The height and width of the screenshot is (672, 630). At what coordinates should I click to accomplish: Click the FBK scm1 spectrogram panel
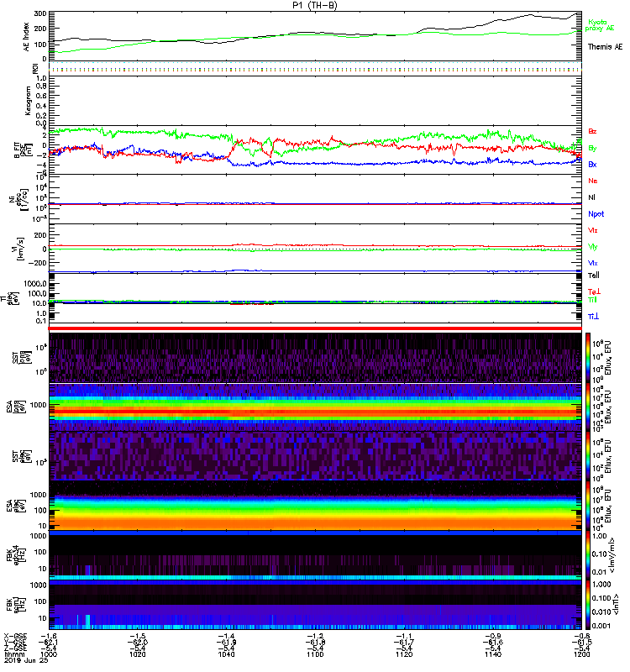(315, 604)
